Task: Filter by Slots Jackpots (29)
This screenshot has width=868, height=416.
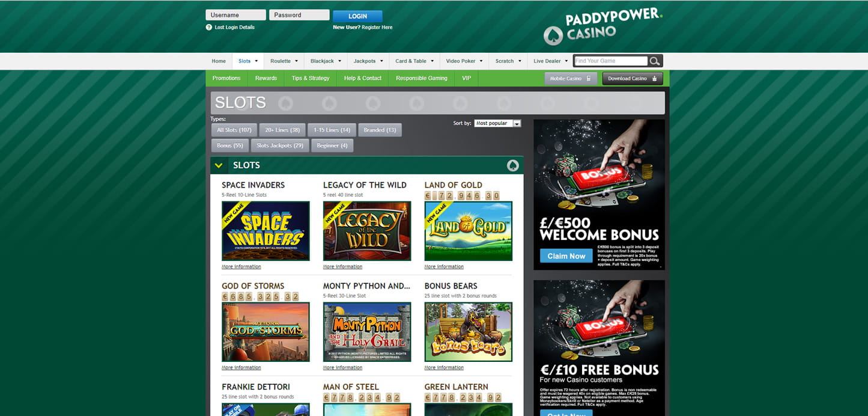Action: click(279, 145)
